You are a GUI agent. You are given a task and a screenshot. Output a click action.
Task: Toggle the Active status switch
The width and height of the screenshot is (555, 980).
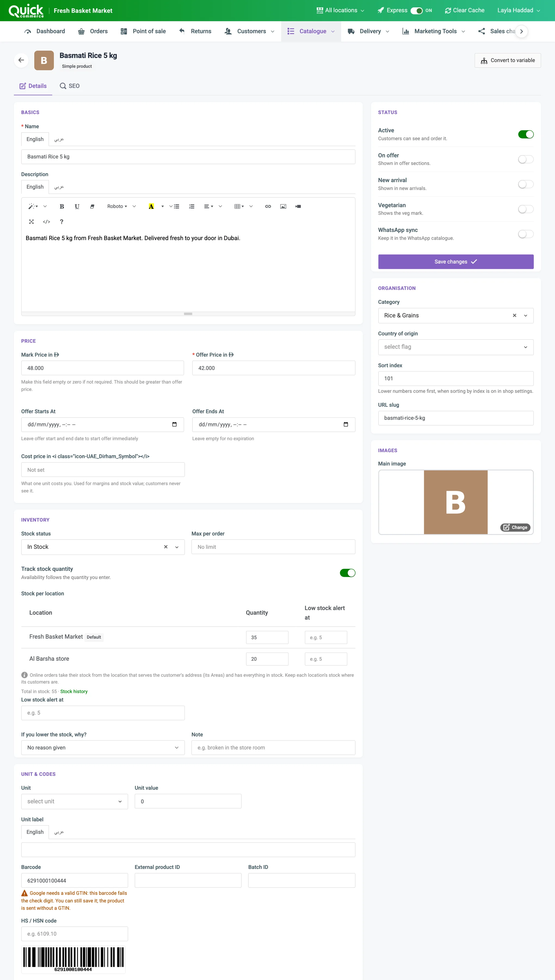pos(526,134)
